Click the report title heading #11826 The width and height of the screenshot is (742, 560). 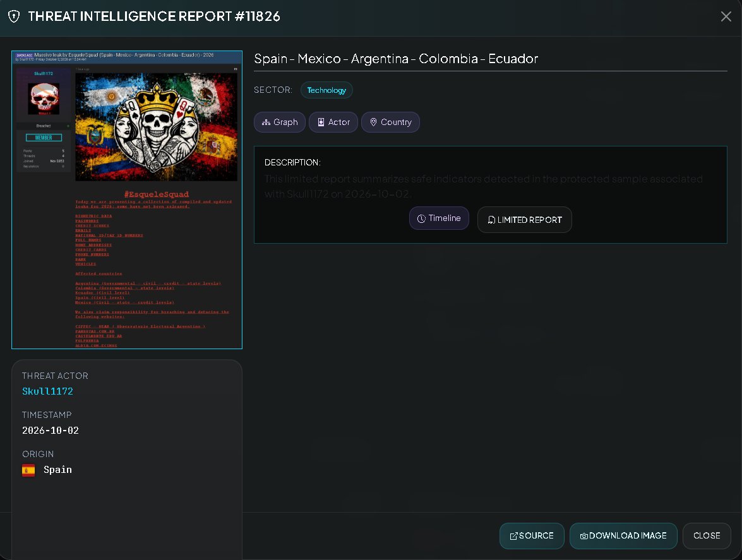(x=154, y=16)
